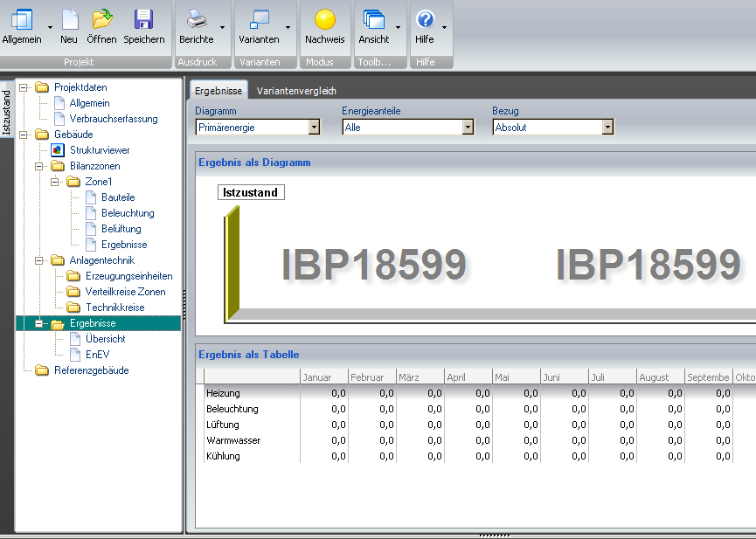Open the Energieanteile Alle dropdown

tap(468, 128)
